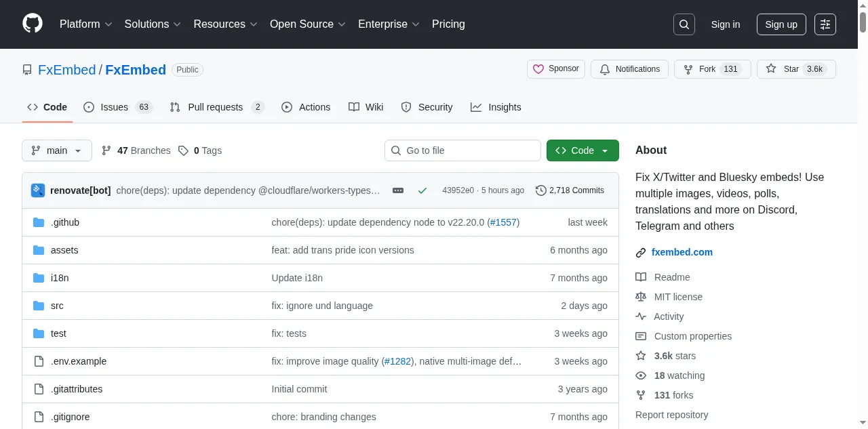Click the renovate[bot] avatar

pos(38,190)
